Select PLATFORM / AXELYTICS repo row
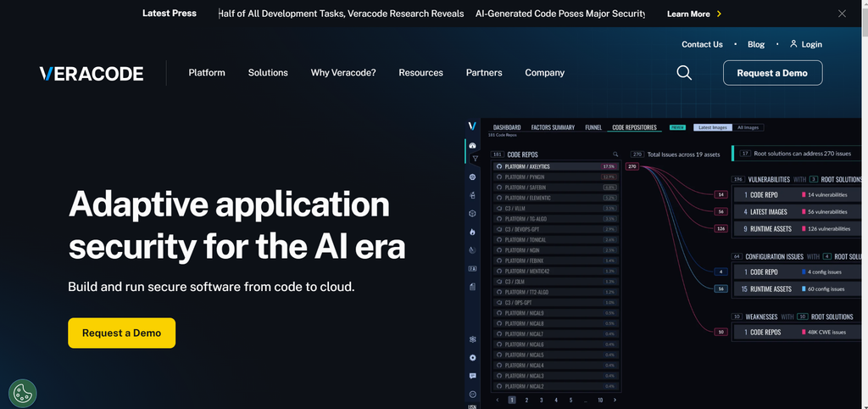The image size is (868, 409). (x=557, y=166)
